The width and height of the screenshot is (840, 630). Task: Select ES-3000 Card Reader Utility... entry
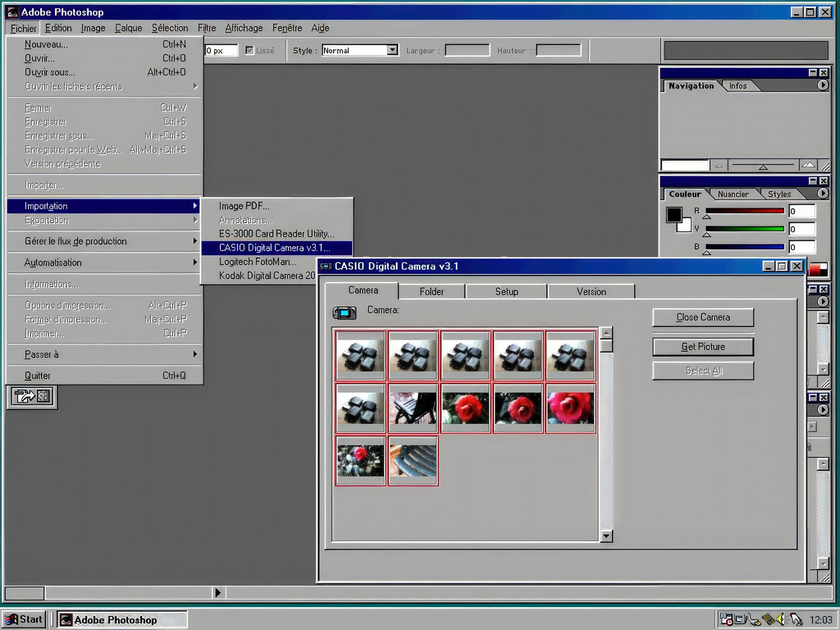pyautogui.click(x=277, y=234)
